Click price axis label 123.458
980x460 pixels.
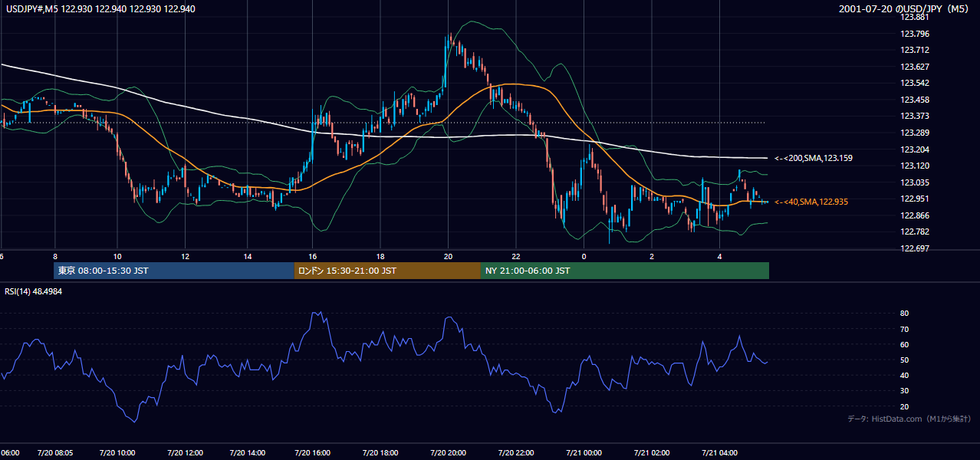pyautogui.click(x=914, y=100)
